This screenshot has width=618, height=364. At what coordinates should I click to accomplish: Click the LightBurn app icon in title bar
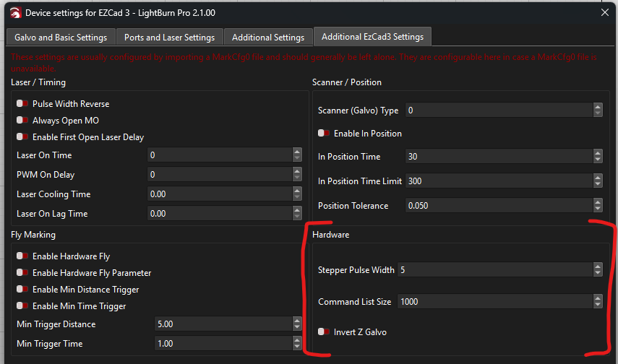(15, 13)
